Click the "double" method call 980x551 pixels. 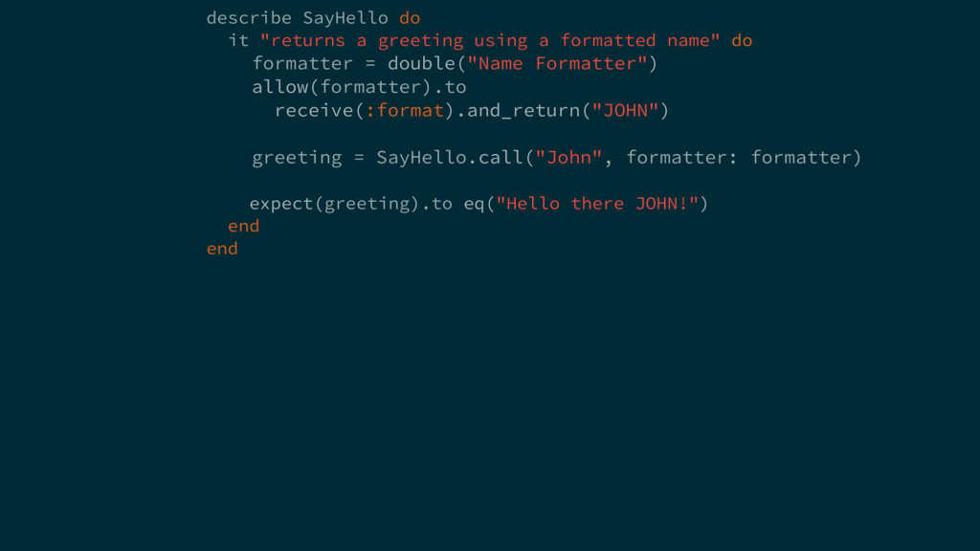420,64
